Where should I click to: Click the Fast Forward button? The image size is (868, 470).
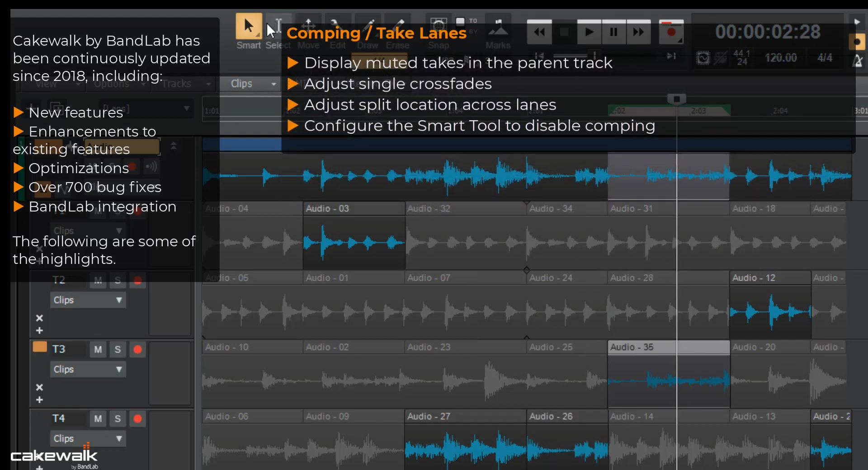(638, 32)
